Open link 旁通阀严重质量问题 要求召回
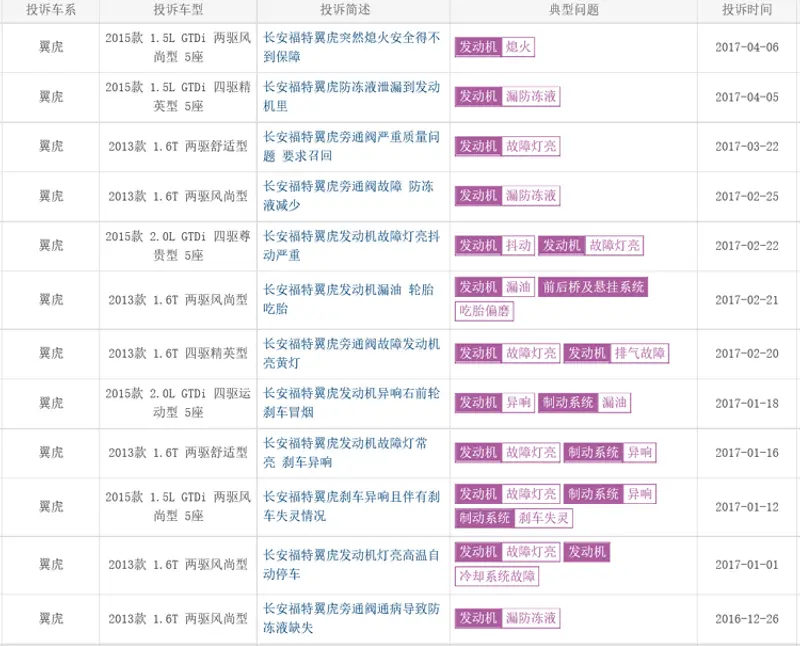The width and height of the screenshot is (800, 646). coord(352,146)
